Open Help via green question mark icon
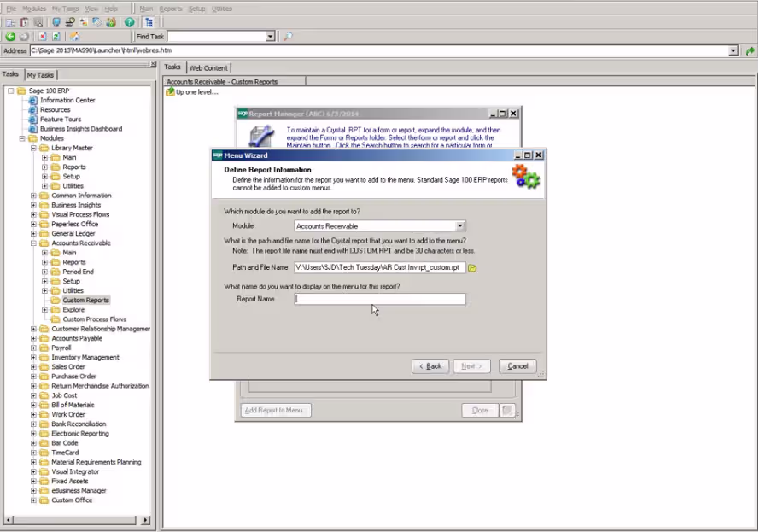Viewport: 760px width, 532px height. [129, 22]
